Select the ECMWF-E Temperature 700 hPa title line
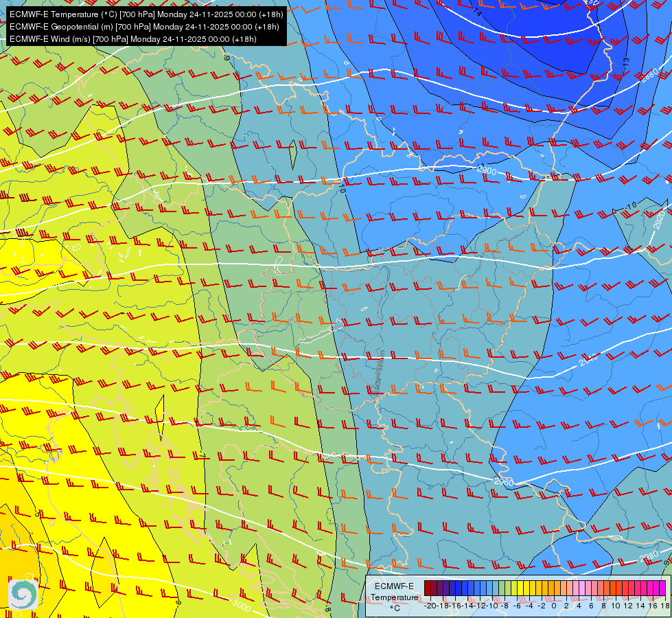The image size is (672, 618). (x=146, y=14)
